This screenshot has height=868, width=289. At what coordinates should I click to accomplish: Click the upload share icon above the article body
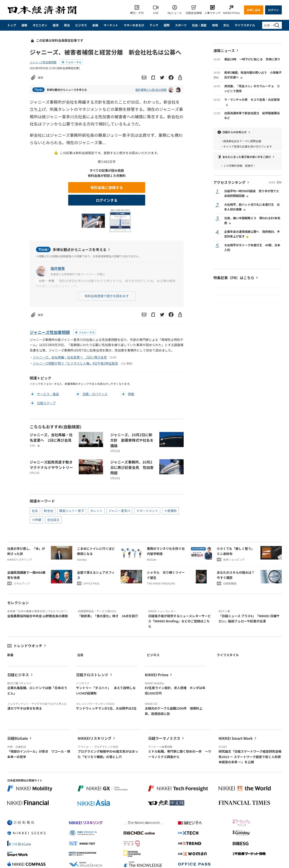[x=180, y=78]
